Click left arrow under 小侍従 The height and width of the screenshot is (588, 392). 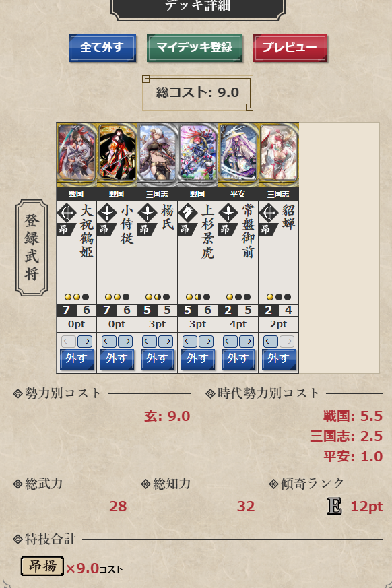109,341
